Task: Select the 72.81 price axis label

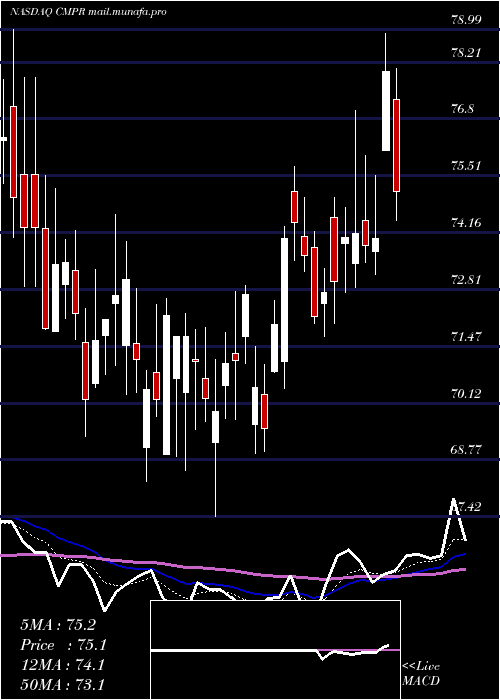Action: point(466,280)
